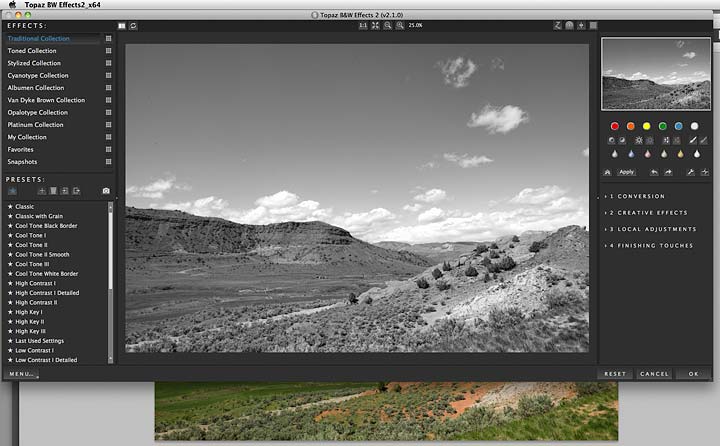Open grid view for Traditional Collection

click(x=108, y=39)
